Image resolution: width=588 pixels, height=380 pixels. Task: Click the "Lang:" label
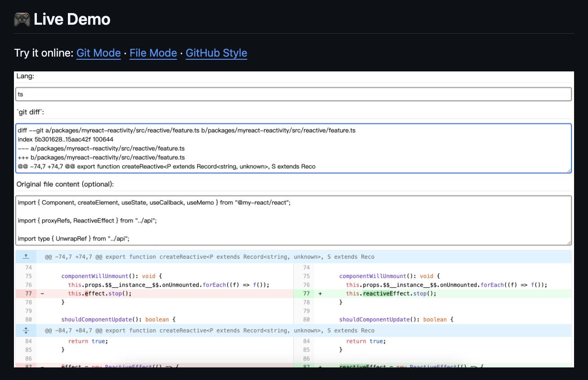click(25, 76)
